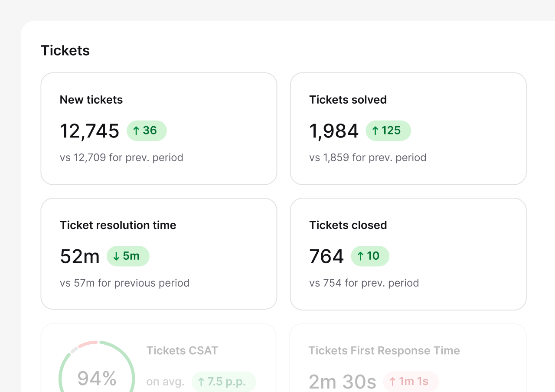Click the up 7.5 p.p. badge
Screen dimensions: 555x392
point(224,382)
